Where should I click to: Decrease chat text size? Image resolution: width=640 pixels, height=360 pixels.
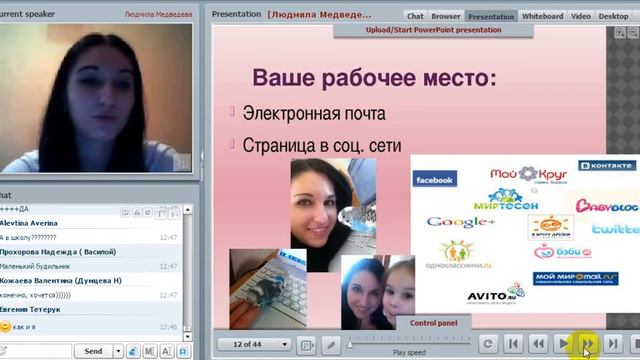(x=174, y=213)
